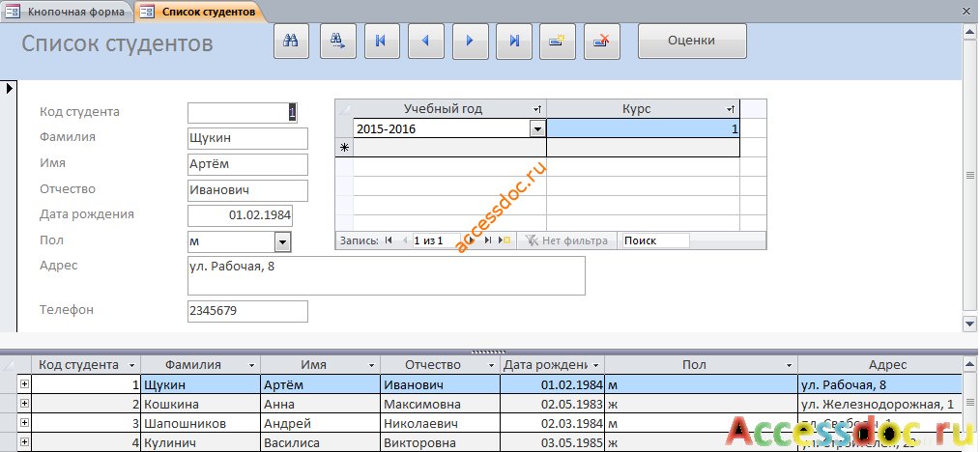Click the add new record button
Image resolution: width=980 pixels, height=452 pixels.
point(558,42)
